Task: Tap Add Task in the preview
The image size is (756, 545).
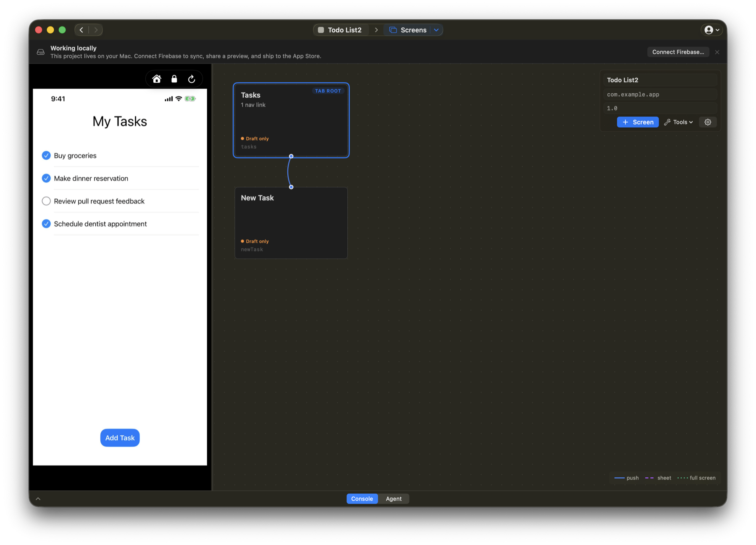Action: point(120,438)
